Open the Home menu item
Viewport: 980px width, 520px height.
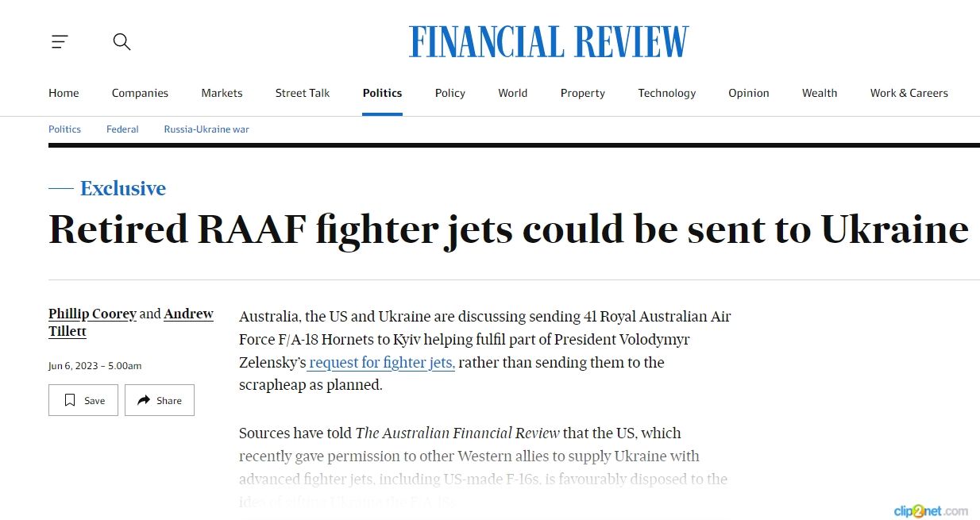pos(64,93)
